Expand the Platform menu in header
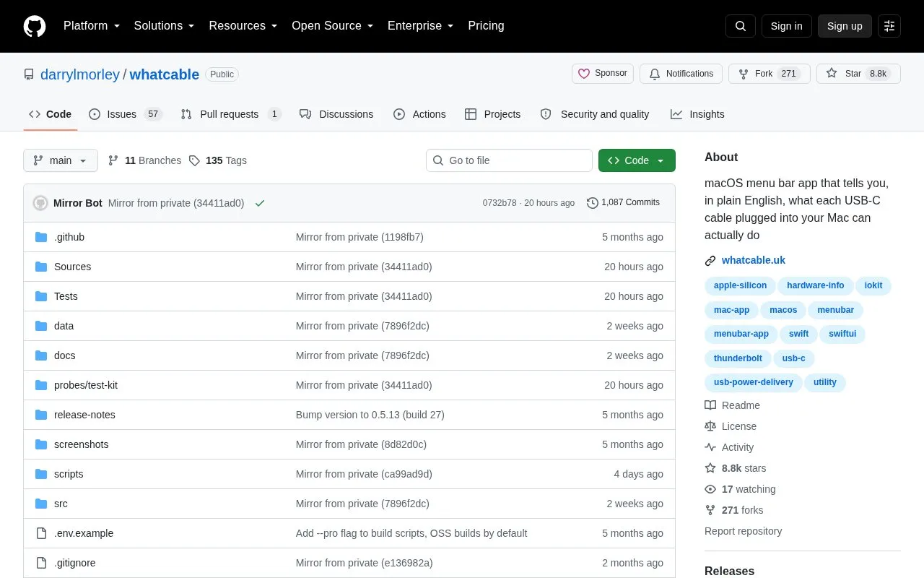This screenshot has width=924, height=578. [x=92, y=26]
